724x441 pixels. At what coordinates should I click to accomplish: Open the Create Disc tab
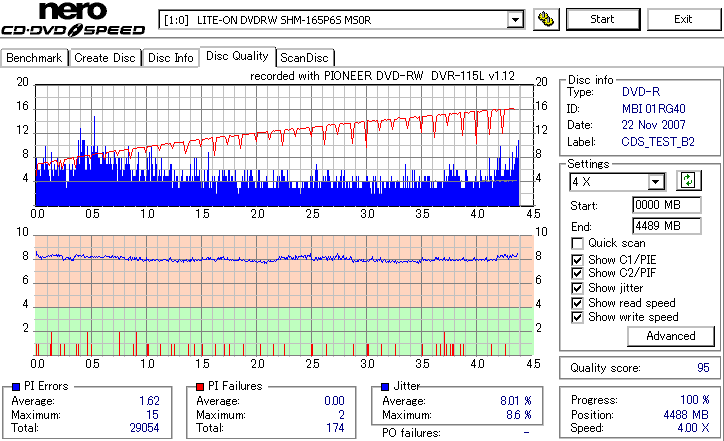click(x=105, y=58)
